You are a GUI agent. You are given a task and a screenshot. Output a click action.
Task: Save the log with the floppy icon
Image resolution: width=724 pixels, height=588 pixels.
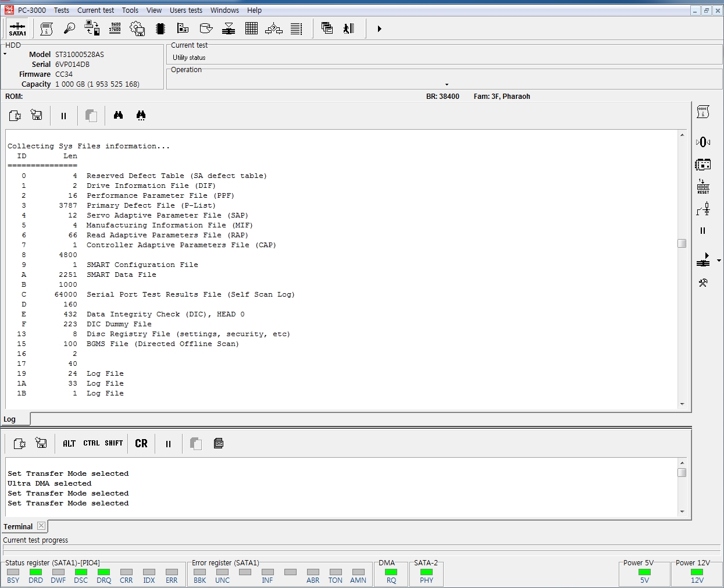37,115
